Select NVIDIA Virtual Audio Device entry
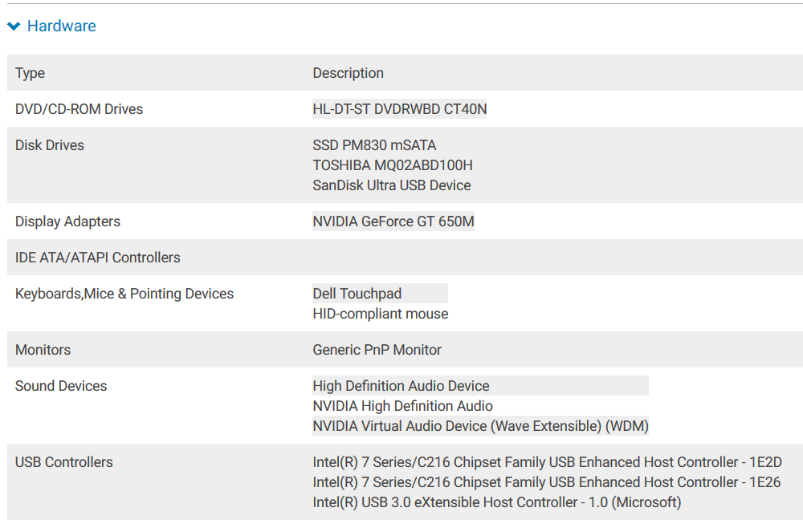Screen dimensions: 803x532 pyautogui.click(x=480, y=426)
